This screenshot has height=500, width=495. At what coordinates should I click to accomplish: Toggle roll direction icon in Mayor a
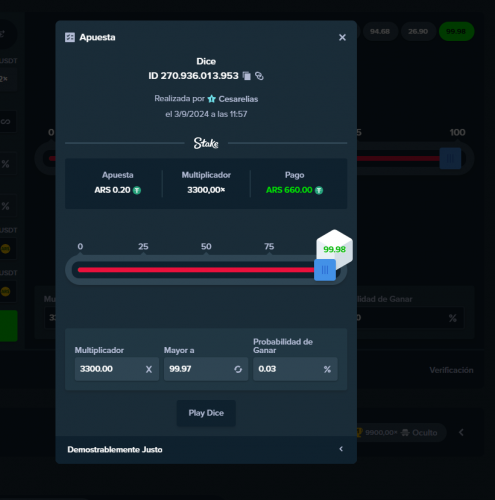click(x=238, y=369)
